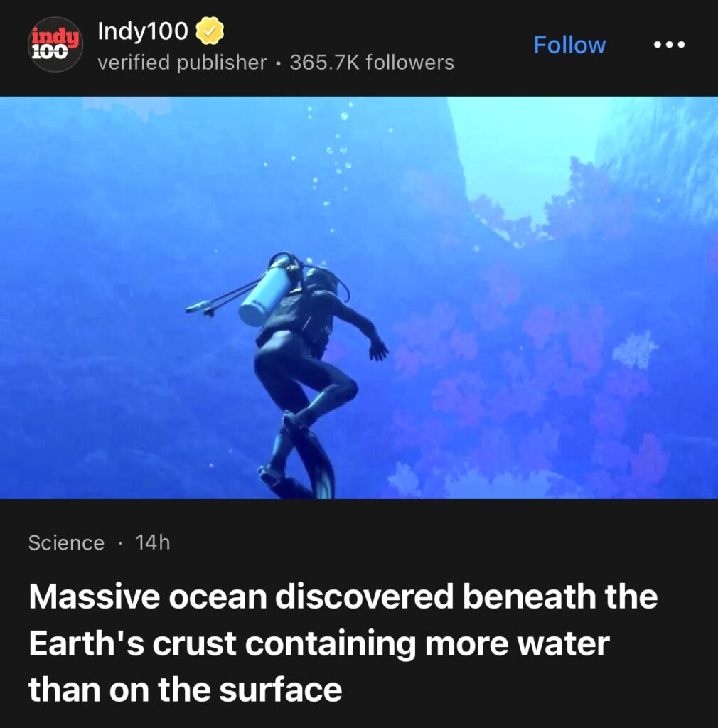The image size is (718, 728).
Task: Select the verified publisher label
Action: tap(183, 63)
